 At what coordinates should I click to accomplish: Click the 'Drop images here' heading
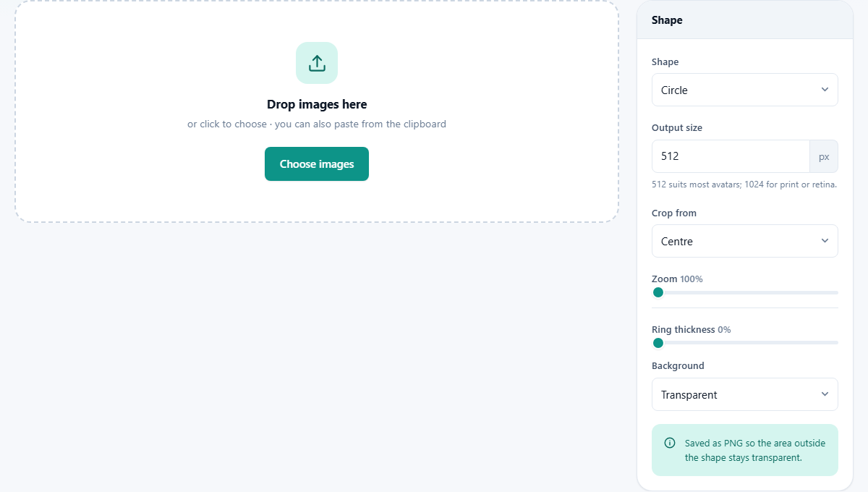point(317,104)
